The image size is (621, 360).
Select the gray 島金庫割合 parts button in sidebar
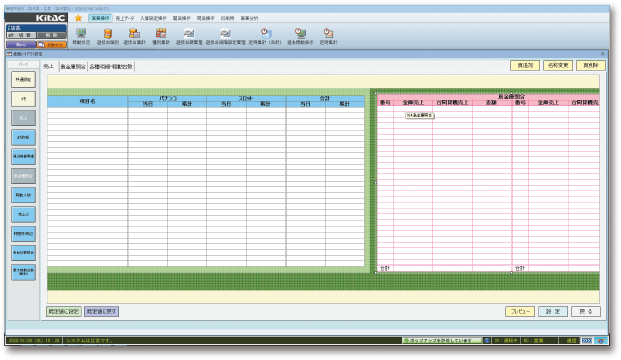tap(23, 176)
